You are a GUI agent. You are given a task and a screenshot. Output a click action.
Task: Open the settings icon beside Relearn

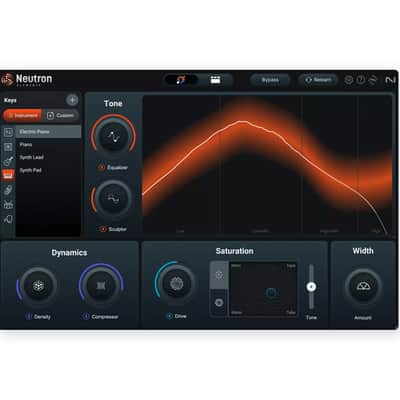(x=348, y=80)
